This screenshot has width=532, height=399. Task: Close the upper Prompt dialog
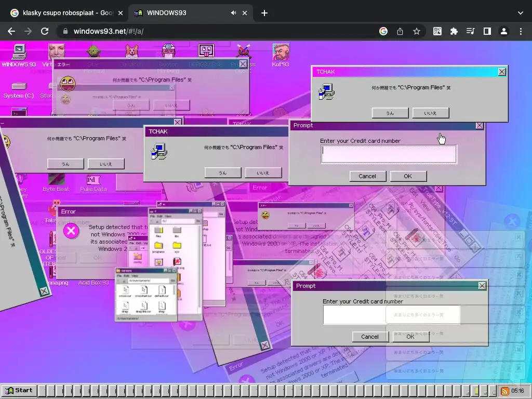(x=480, y=126)
